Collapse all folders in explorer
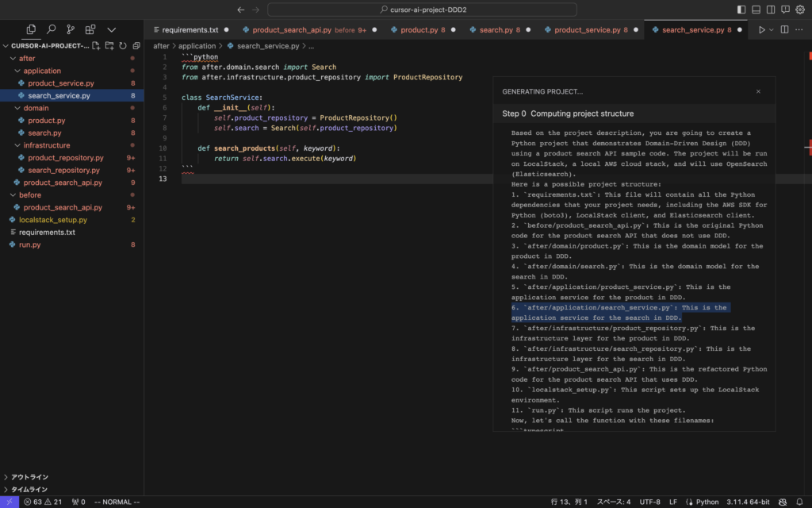This screenshot has height=508, width=812. tap(136, 45)
